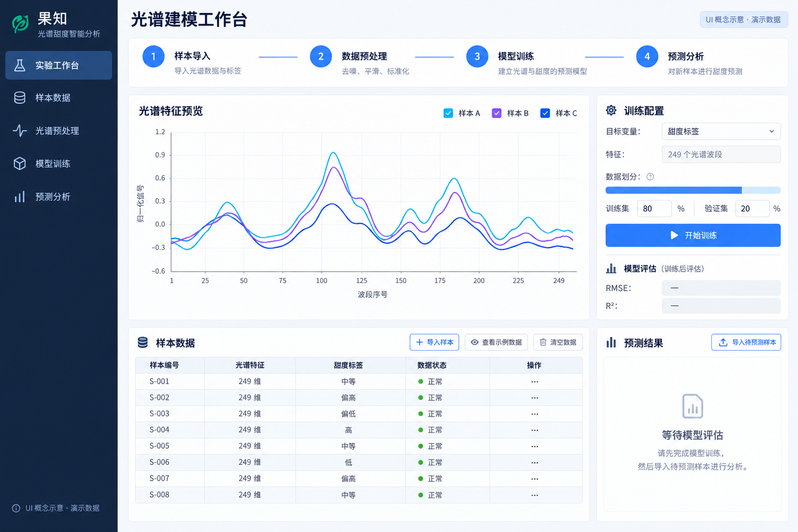Click the 数据划分 train/validation split bar
The image size is (798, 532).
693,190
